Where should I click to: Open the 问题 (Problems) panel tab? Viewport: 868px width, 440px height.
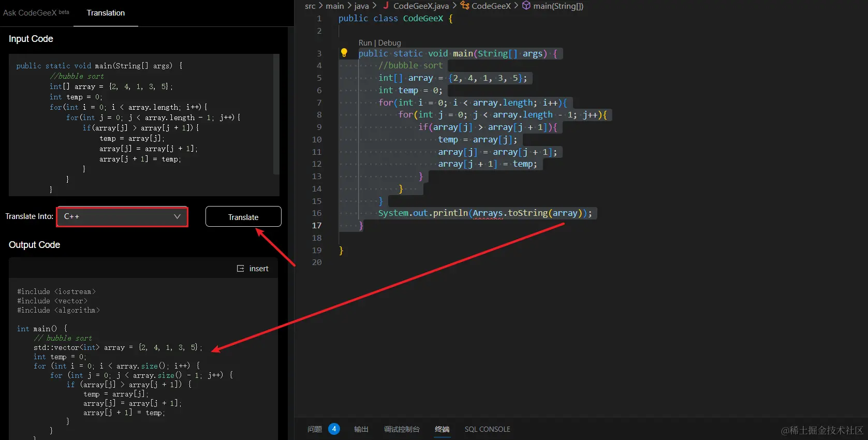(x=315, y=429)
